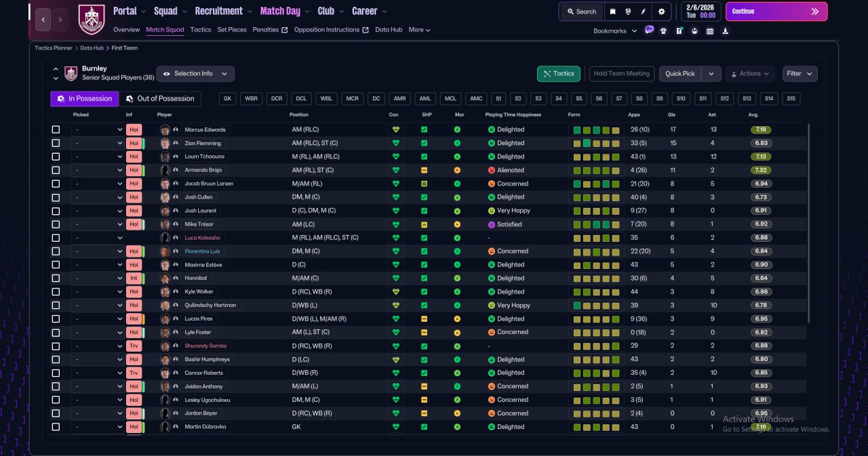Click the pencil edit icon
This screenshot has width=868, height=456.
(x=643, y=12)
